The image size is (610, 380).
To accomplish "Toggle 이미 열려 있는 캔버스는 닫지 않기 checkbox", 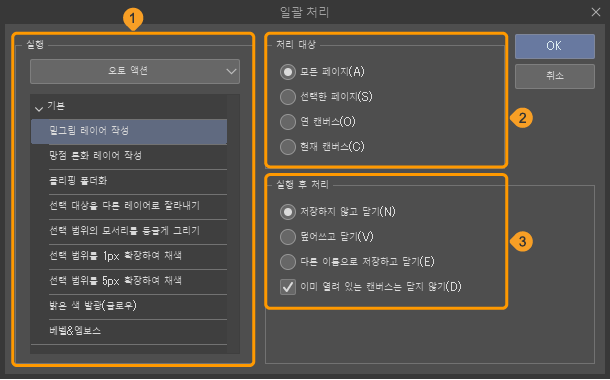I will click(x=288, y=287).
